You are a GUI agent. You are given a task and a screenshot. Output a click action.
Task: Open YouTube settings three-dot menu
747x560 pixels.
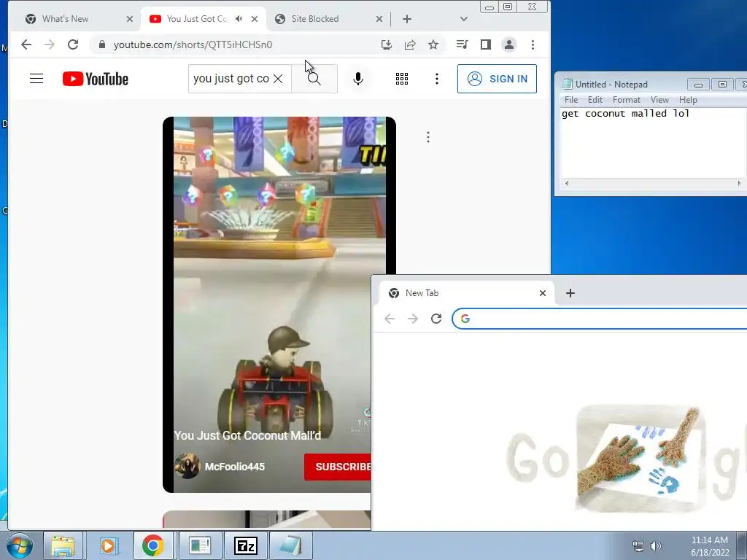pos(436,79)
